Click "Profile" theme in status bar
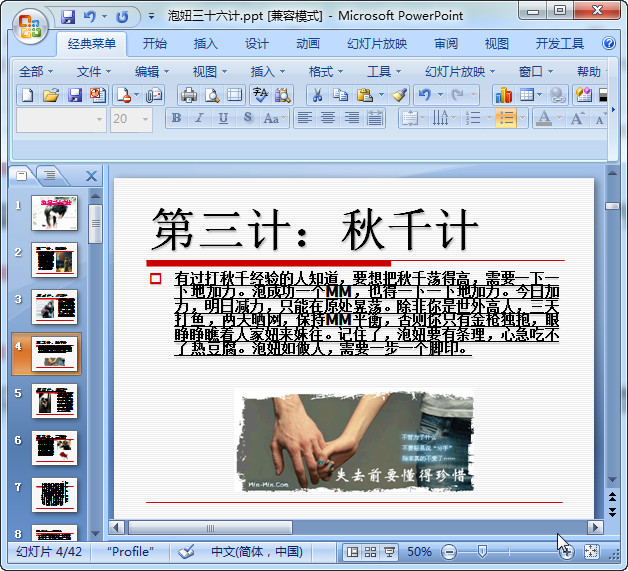 (x=131, y=552)
